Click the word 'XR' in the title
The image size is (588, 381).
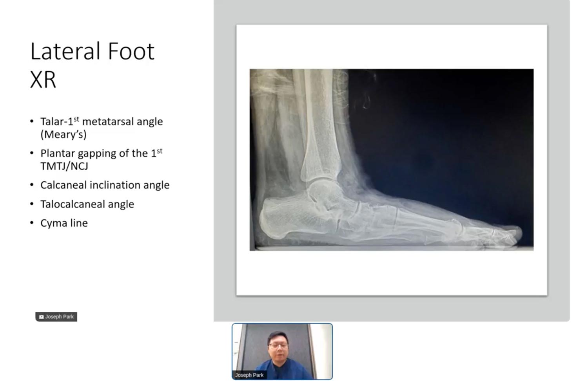click(43, 79)
